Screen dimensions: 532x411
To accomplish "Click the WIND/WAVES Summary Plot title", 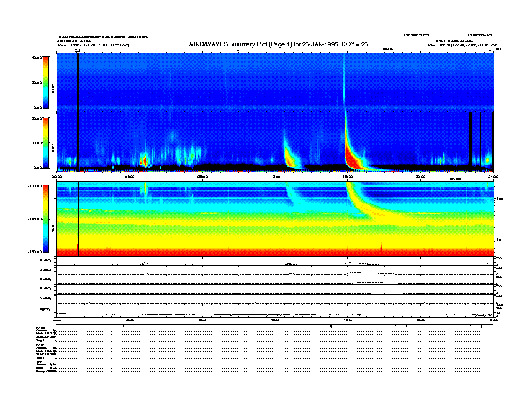I will tap(278, 44).
